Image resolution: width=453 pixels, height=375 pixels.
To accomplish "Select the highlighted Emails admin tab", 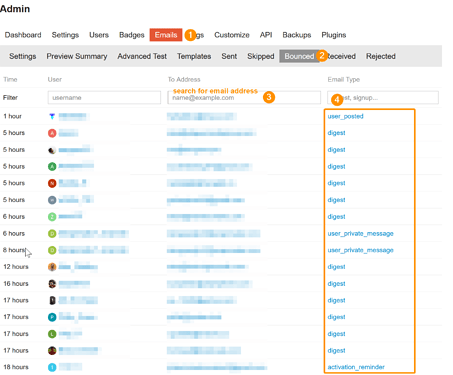I will tap(166, 35).
